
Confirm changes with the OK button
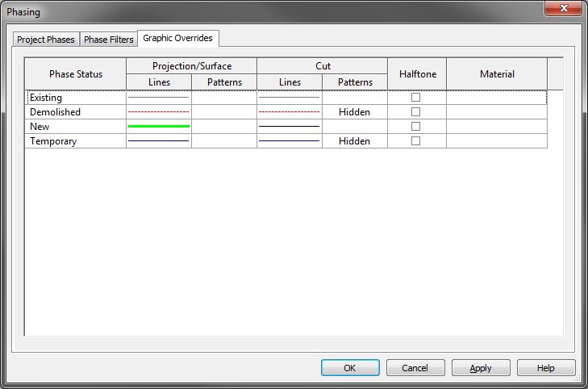[x=350, y=368]
